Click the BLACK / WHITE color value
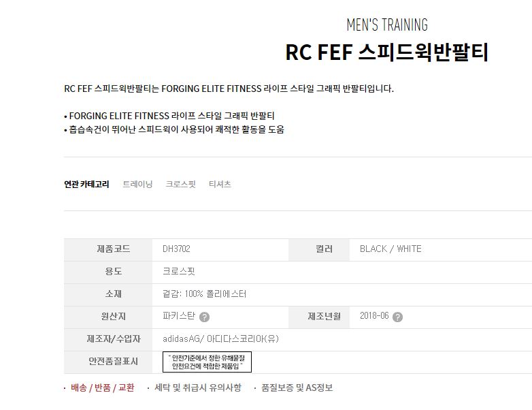 click(x=390, y=249)
